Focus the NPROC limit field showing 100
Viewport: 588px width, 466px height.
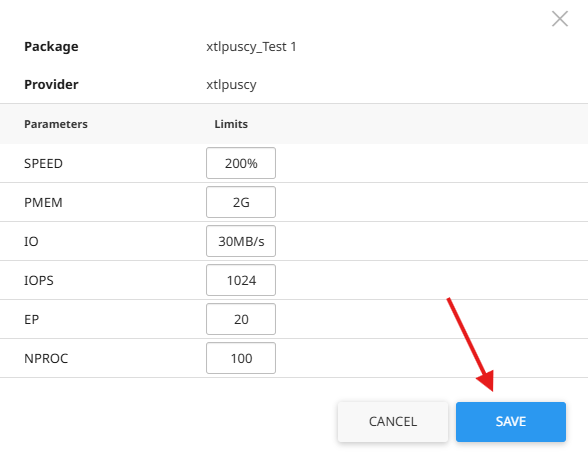[x=241, y=358]
